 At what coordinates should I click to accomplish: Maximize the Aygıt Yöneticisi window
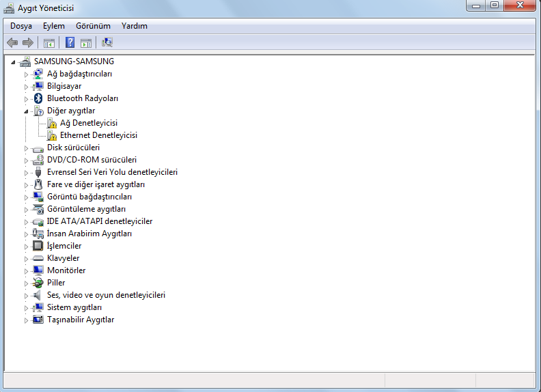tap(495, 5)
